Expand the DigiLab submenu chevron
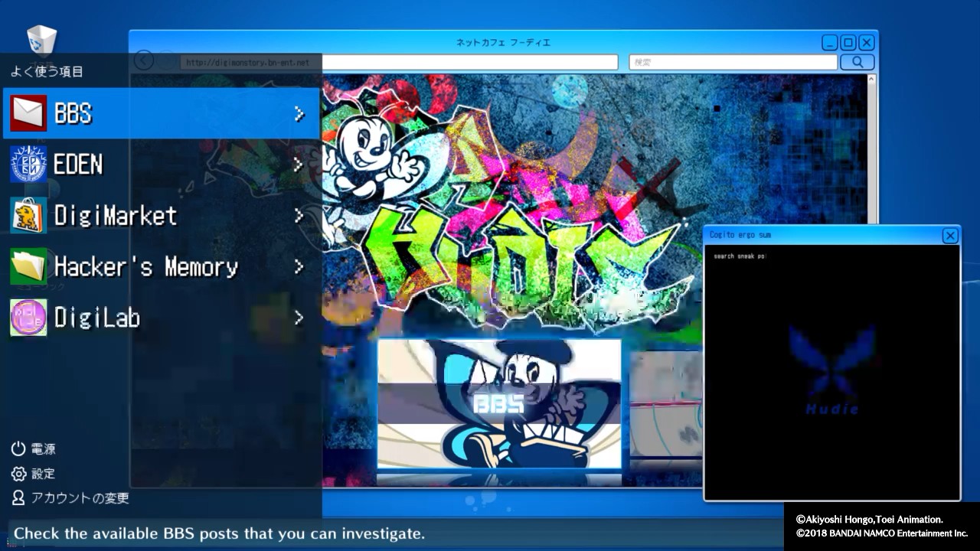 [x=299, y=318]
